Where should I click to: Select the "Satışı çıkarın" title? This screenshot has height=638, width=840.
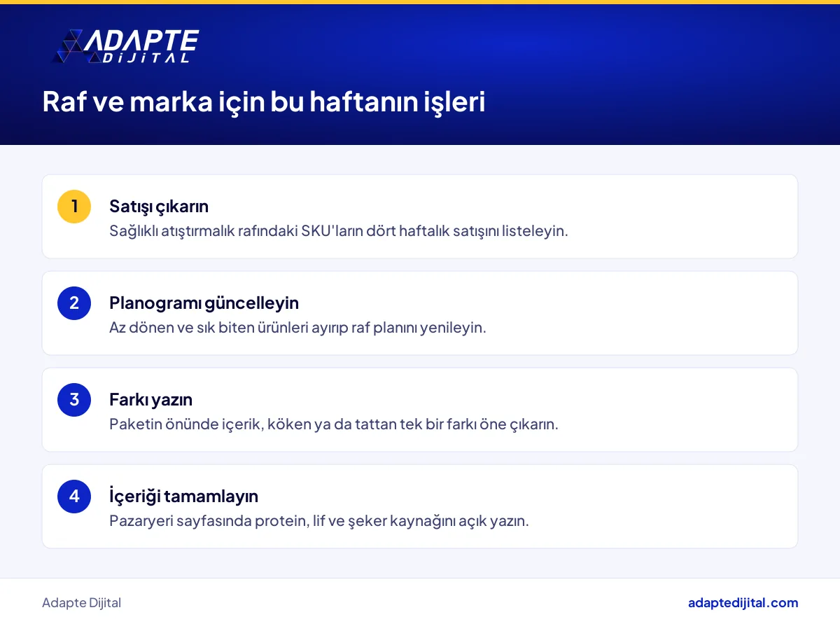pyautogui.click(x=159, y=207)
